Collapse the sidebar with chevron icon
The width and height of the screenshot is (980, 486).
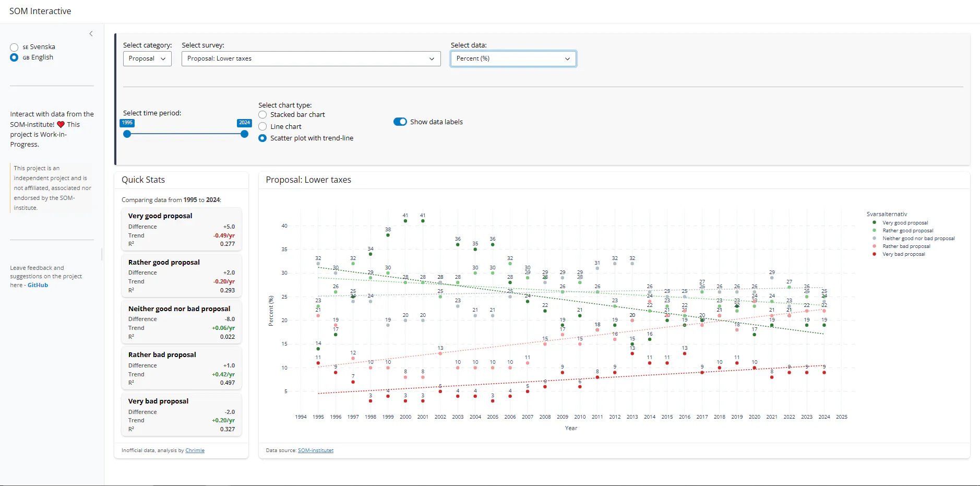point(91,33)
